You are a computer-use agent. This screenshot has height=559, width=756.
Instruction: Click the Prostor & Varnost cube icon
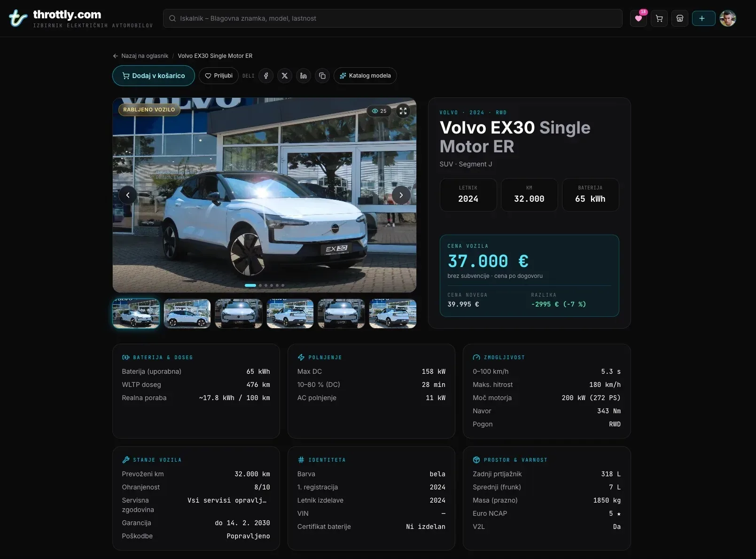[476, 460]
